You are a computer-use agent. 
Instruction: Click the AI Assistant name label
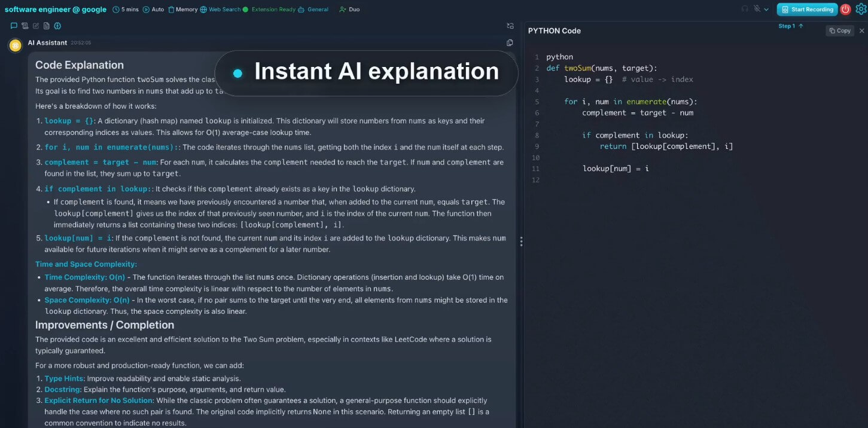(x=47, y=42)
